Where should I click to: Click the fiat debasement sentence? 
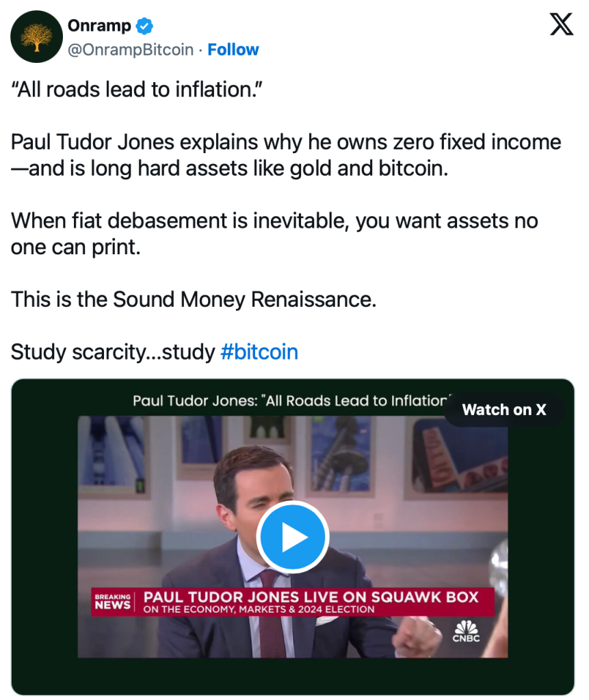(x=274, y=234)
